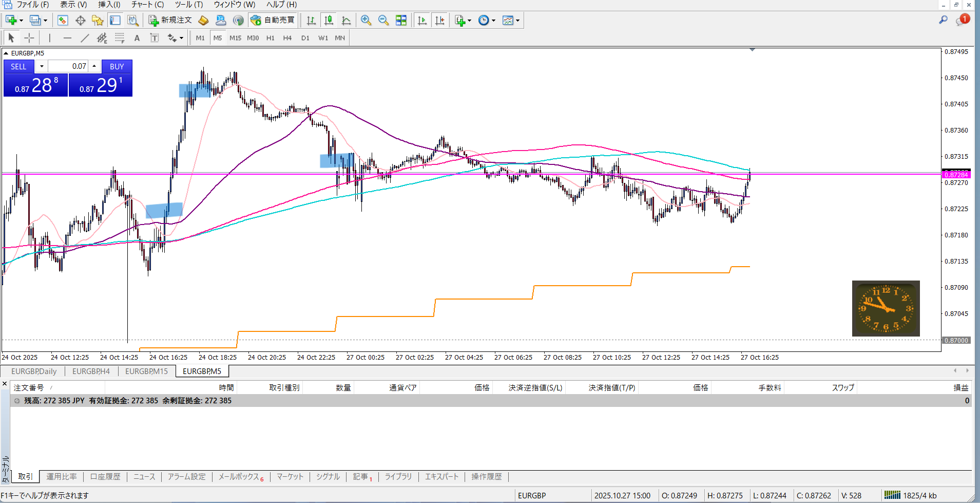Select the crosshair cursor tool

click(29, 38)
